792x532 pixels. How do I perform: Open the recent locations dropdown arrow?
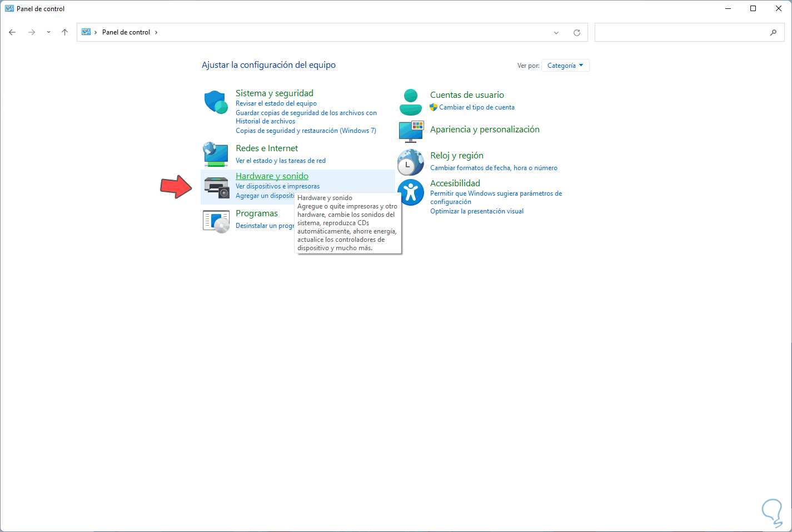click(x=48, y=32)
